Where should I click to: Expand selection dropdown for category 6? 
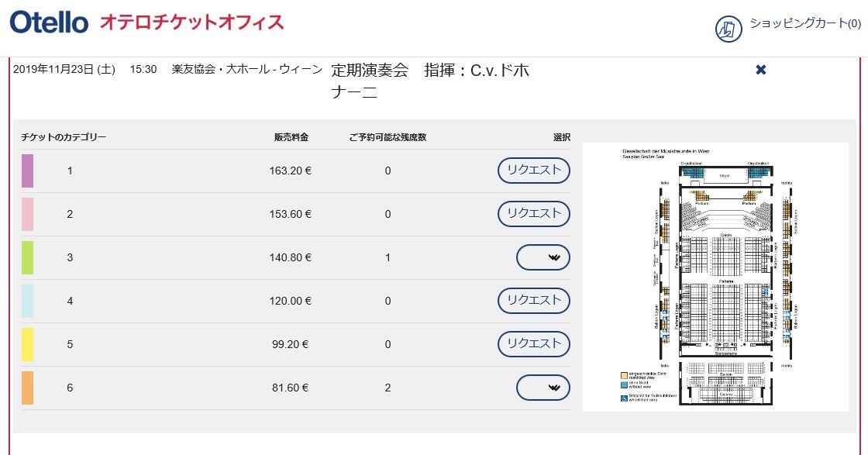(542, 388)
